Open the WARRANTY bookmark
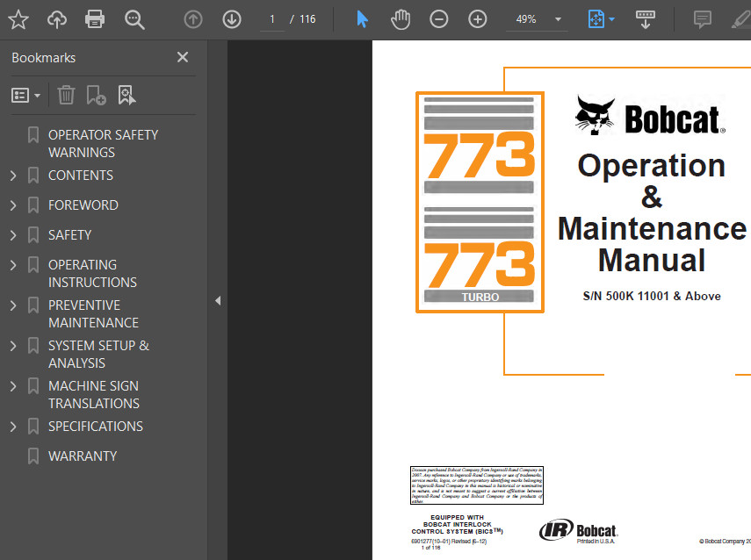Viewport: 751px width, 560px height. pyautogui.click(x=83, y=456)
